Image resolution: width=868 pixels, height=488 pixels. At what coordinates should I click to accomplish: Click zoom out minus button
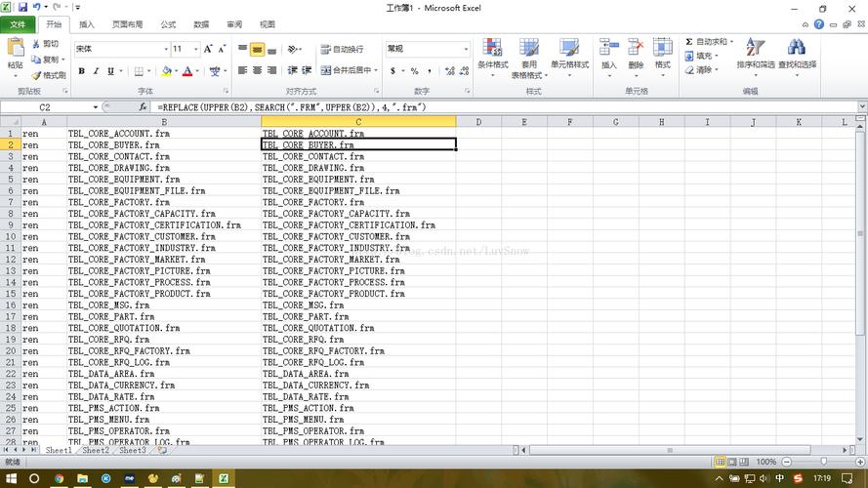click(787, 462)
